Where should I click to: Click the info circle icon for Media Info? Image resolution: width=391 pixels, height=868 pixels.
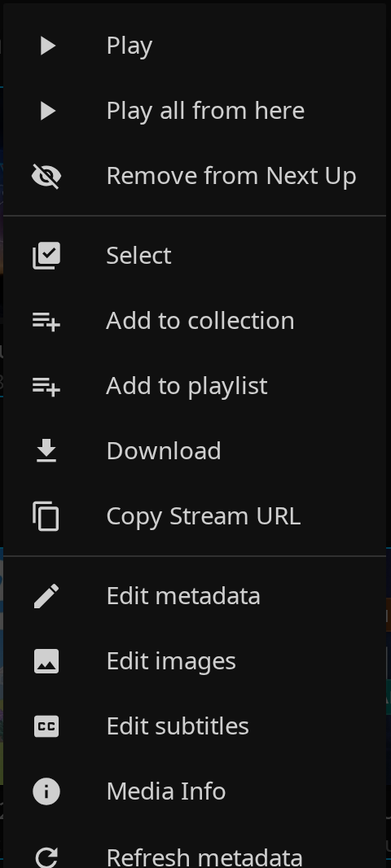[46, 791]
